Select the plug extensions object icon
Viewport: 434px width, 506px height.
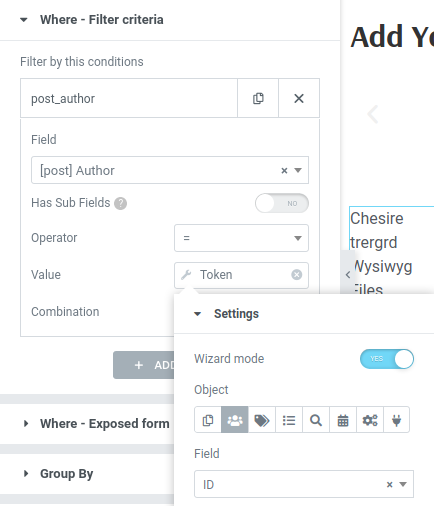[x=396, y=420]
